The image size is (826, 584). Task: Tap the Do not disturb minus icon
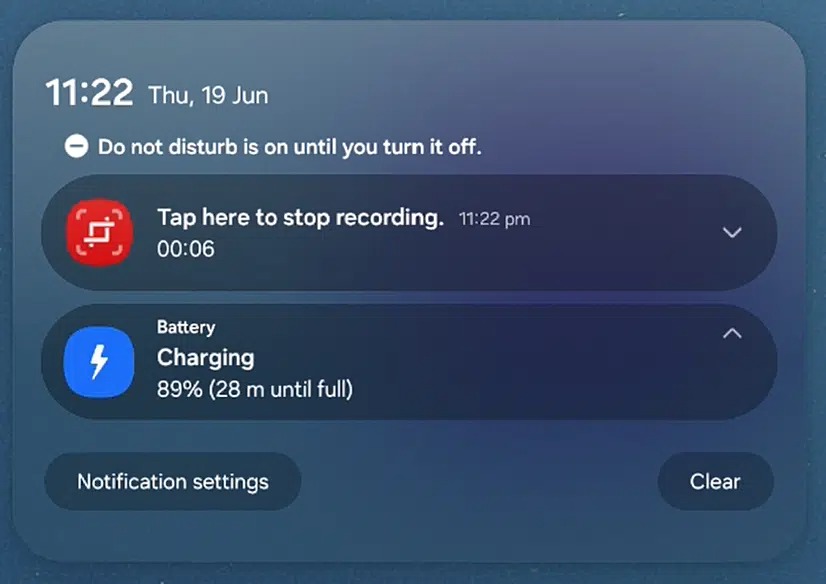pyautogui.click(x=76, y=146)
